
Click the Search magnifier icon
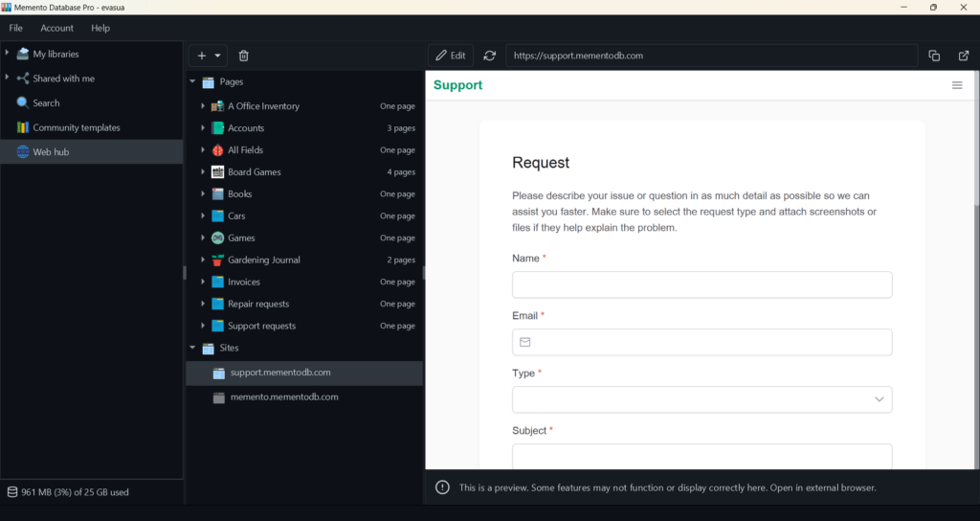23,102
